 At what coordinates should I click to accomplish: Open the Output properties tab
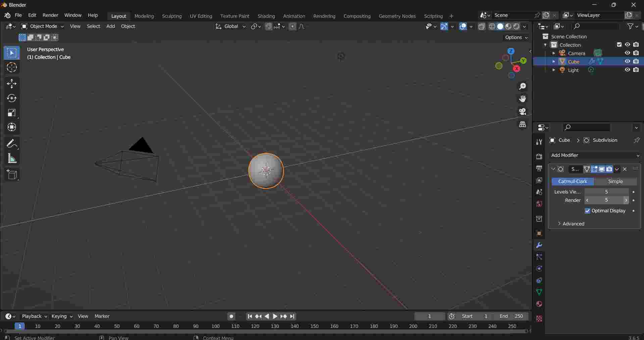tap(539, 168)
